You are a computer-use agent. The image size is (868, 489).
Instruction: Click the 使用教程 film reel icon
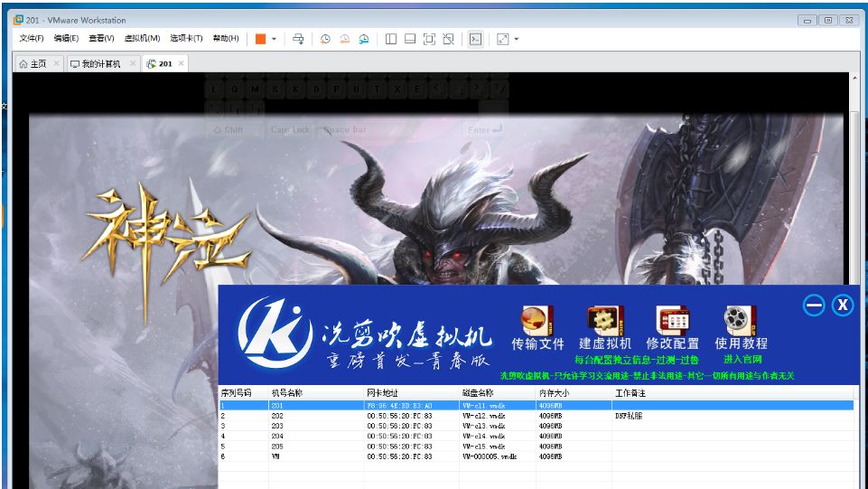pyautogui.click(x=740, y=321)
